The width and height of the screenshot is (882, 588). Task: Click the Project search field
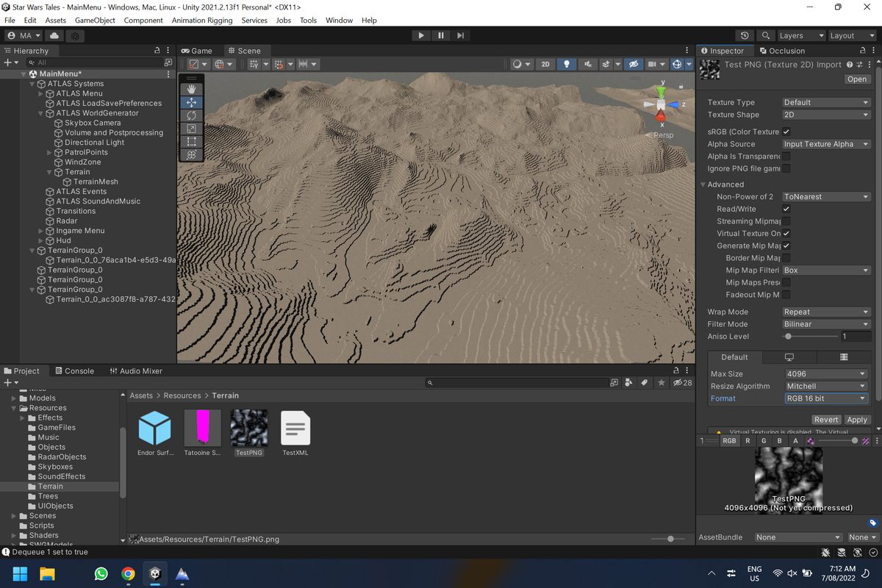[x=517, y=382]
